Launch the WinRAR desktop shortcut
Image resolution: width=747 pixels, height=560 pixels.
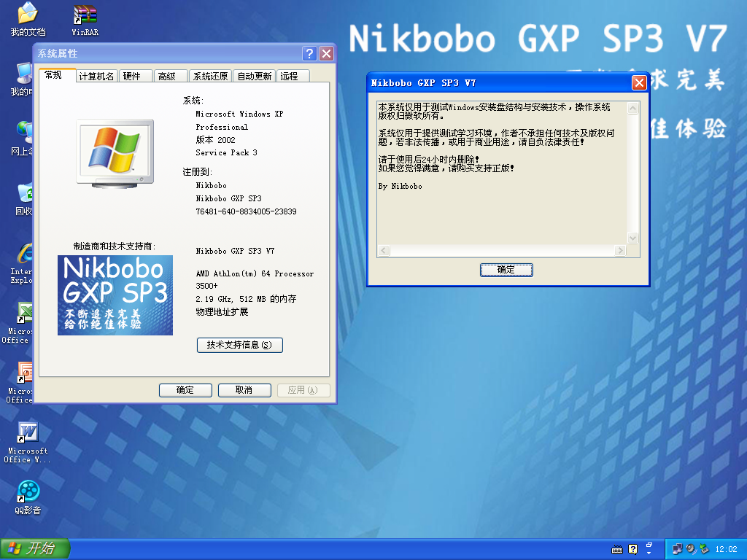(x=85, y=20)
